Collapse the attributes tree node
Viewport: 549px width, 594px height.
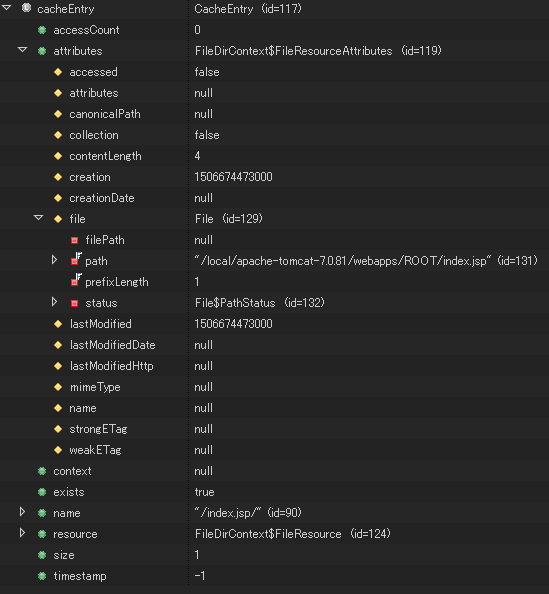(x=23, y=50)
